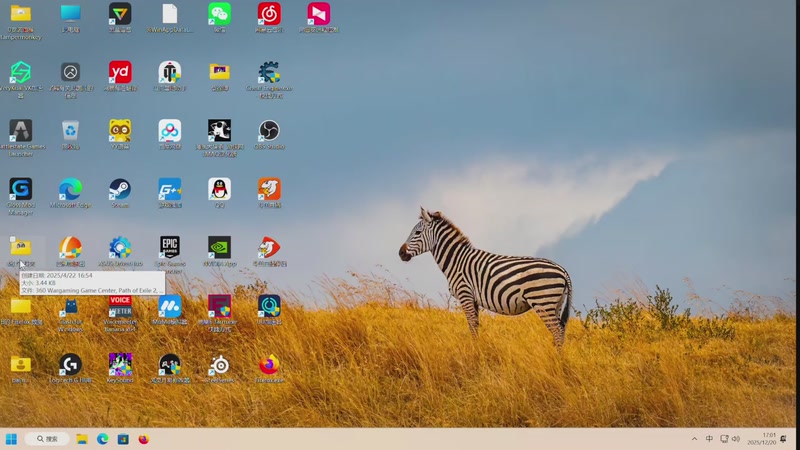800x450 pixels.
Task: Open the Clash for Windows shortcut
Action: coord(70,307)
